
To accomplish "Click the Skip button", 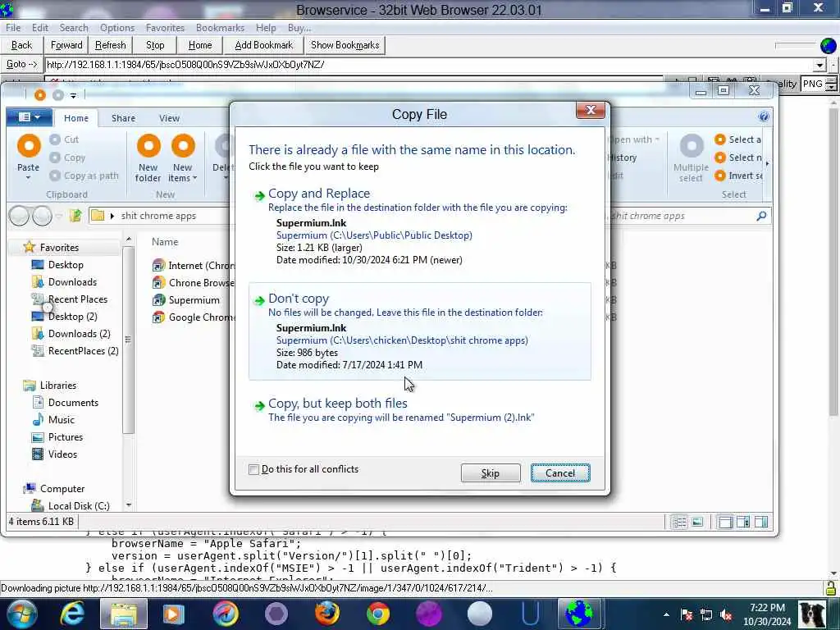I will point(491,473).
